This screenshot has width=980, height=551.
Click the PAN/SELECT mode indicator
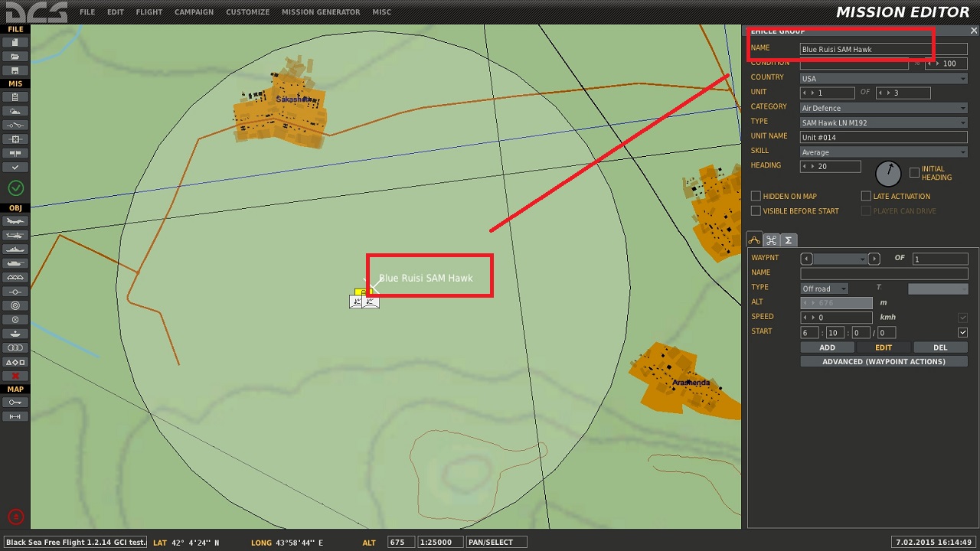coord(496,543)
